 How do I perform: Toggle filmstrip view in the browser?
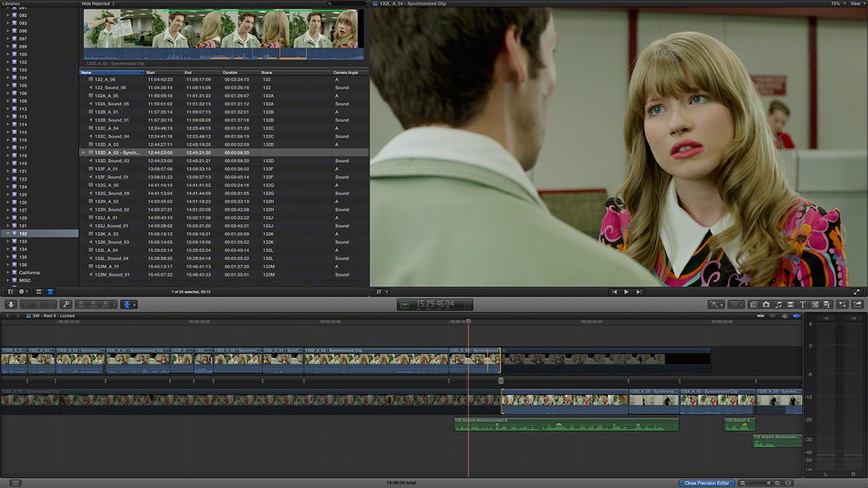click(39, 291)
